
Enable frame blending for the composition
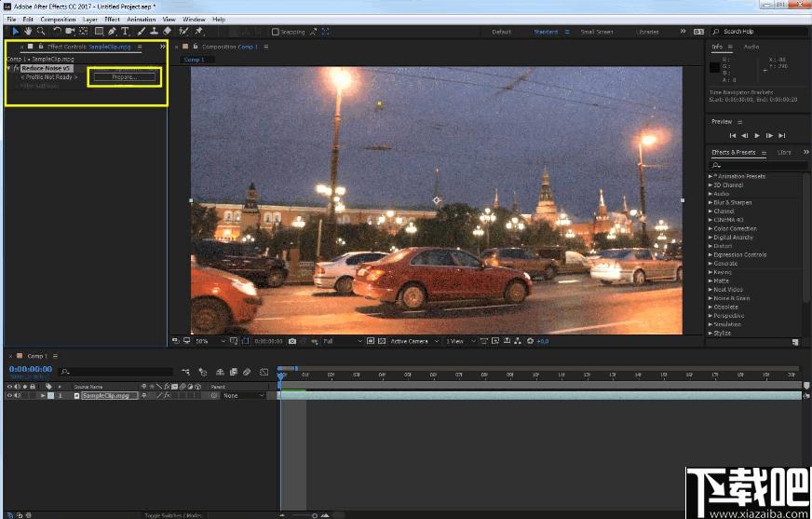click(234, 372)
